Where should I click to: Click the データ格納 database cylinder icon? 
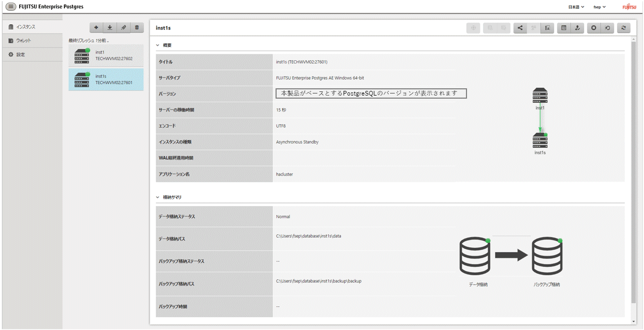click(x=474, y=256)
